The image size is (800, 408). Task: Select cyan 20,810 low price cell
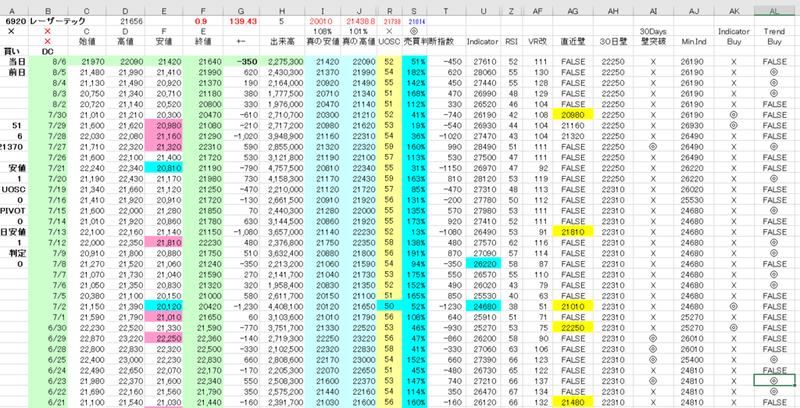coord(165,168)
